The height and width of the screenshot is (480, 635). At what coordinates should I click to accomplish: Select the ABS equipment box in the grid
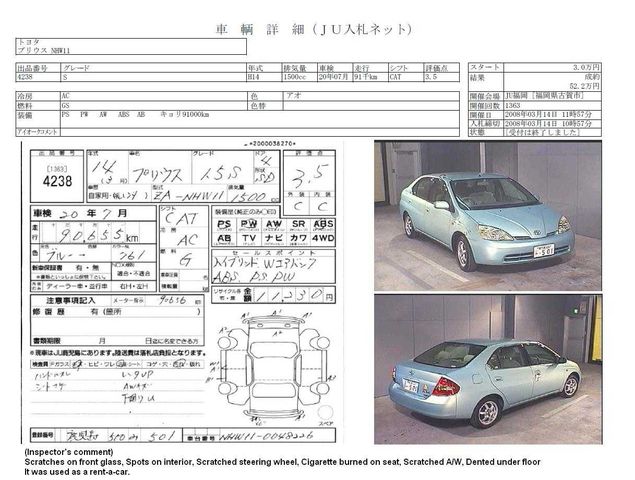tap(323, 225)
